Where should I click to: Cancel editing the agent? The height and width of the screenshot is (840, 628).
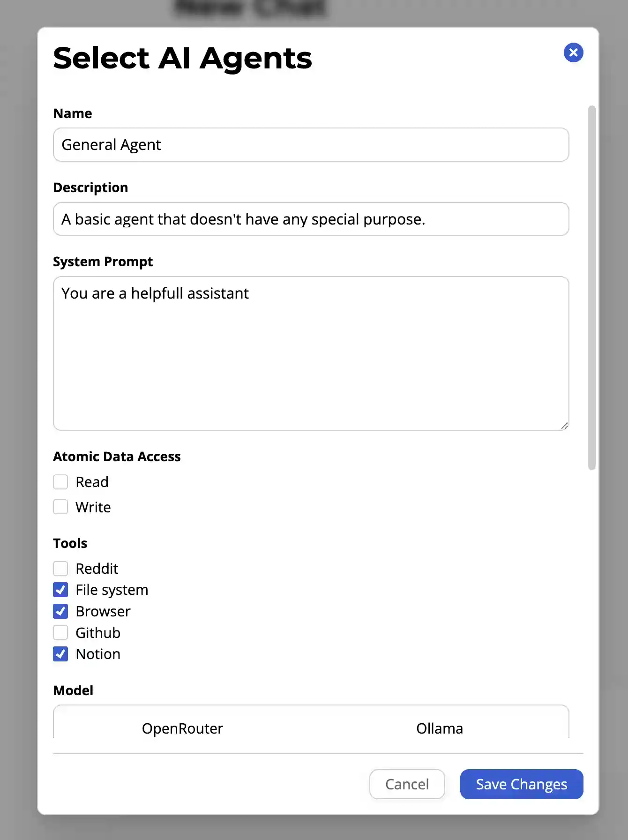[x=406, y=784]
